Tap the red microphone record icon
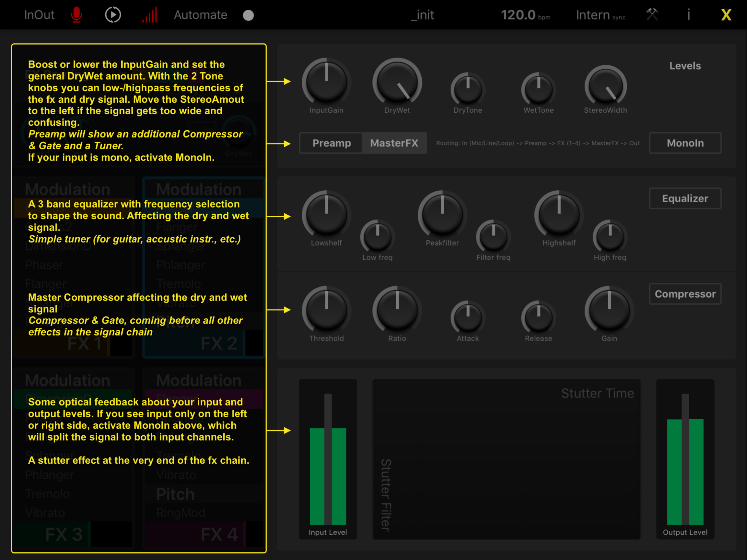The height and width of the screenshot is (560, 747). (x=77, y=15)
